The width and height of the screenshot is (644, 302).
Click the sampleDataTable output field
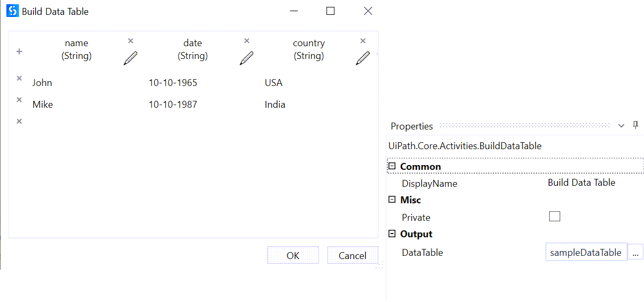[586, 253]
